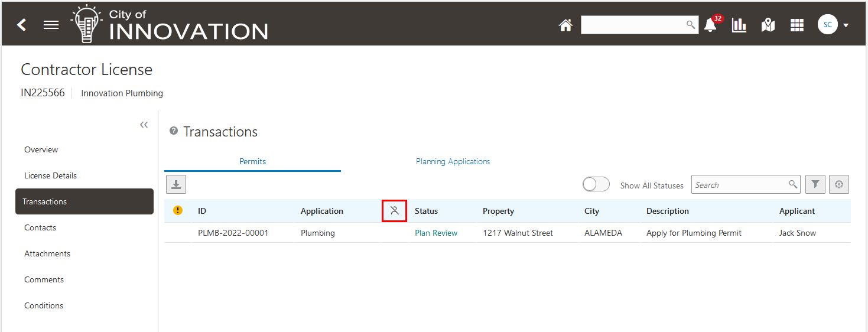Download the transactions list

(x=176, y=184)
